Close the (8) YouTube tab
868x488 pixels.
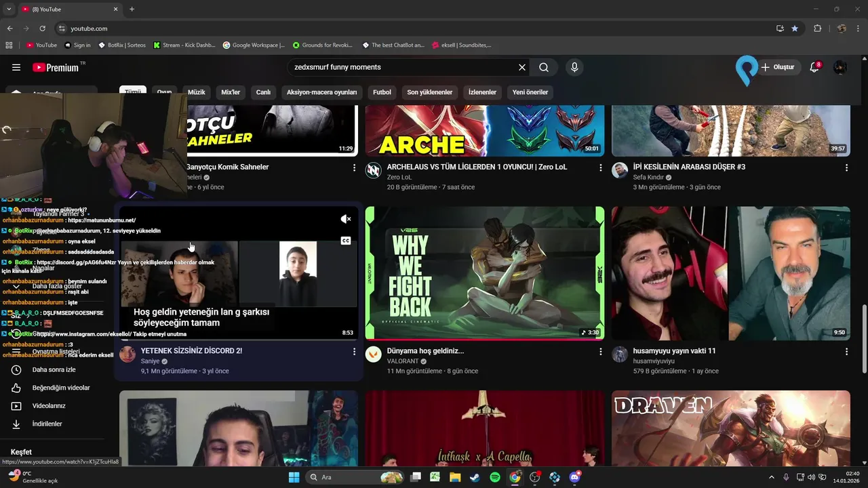point(116,9)
